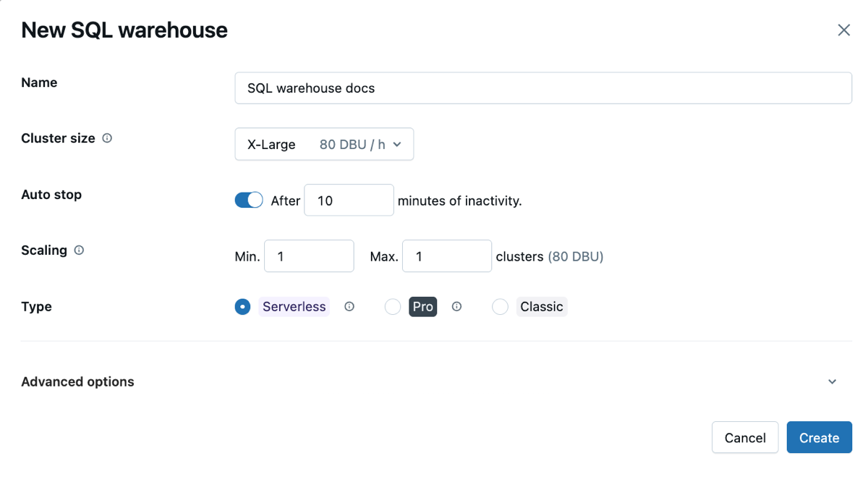Expand the Advanced options section
The image size is (868, 477).
click(832, 381)
